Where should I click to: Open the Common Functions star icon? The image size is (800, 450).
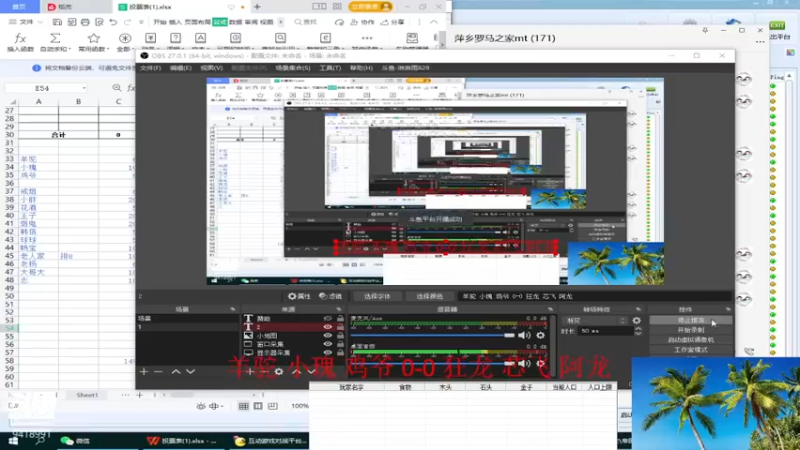tap(93, 38)
